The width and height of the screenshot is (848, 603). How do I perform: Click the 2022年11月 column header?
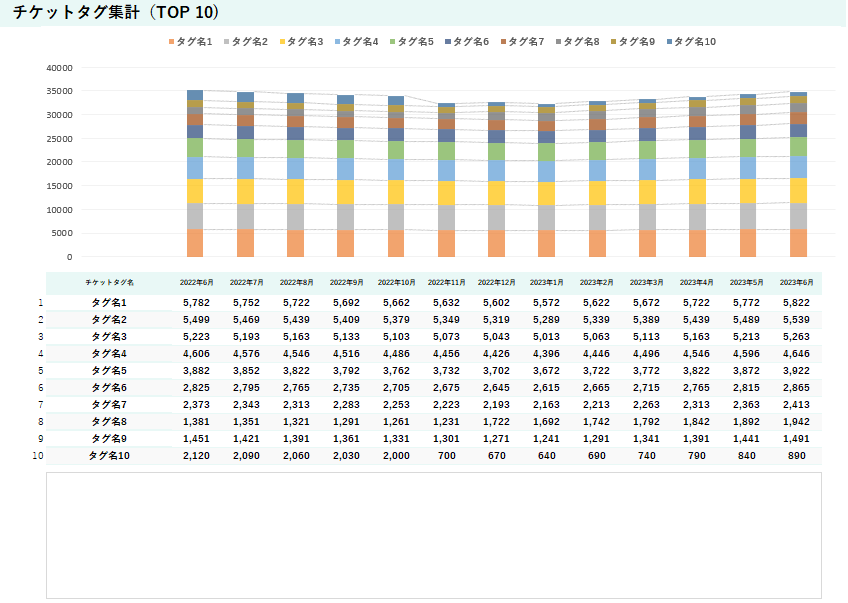[x=446, y=283]
